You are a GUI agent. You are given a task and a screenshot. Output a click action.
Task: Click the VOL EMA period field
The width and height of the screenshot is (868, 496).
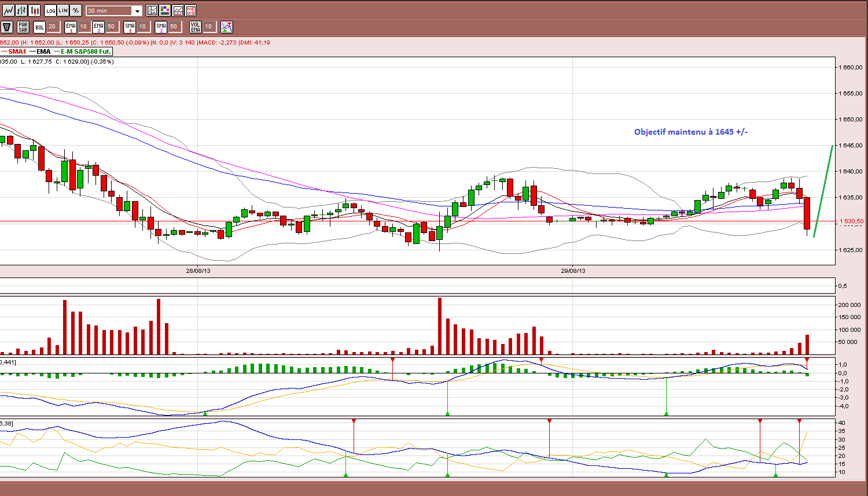coord(209,27)
